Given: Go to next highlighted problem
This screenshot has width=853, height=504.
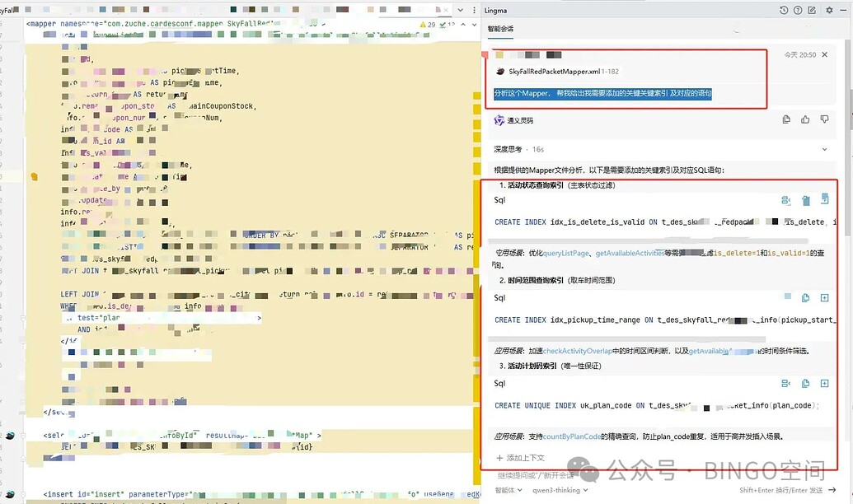Looking at the screenshot, I should (x=475, y=25).
